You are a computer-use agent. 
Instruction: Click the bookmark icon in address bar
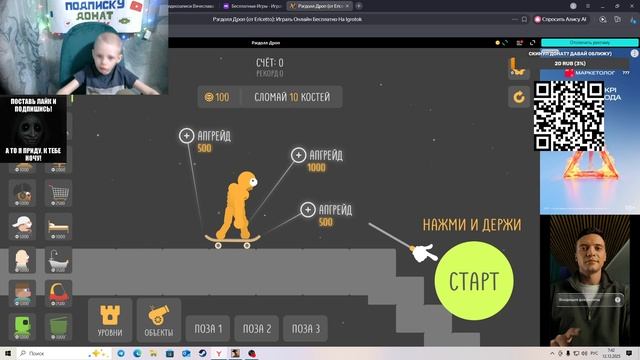(x=524, y=19)
